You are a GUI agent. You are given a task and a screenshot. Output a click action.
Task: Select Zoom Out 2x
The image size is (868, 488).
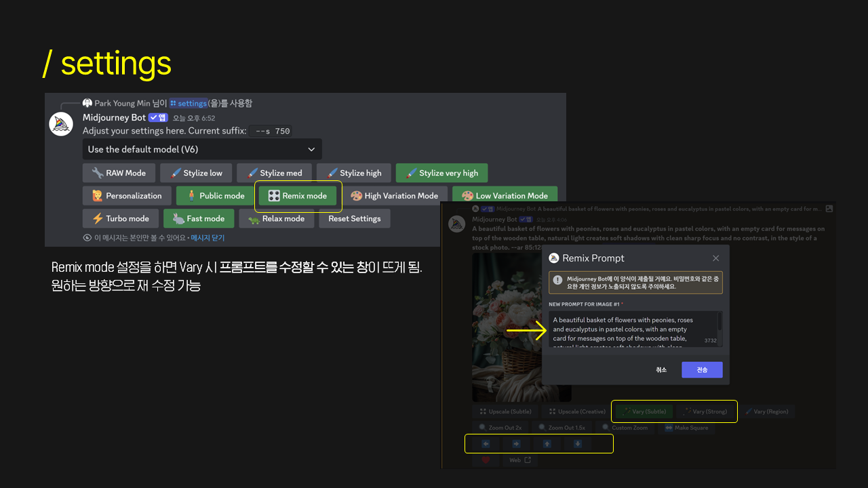click(x=500, y=428)
